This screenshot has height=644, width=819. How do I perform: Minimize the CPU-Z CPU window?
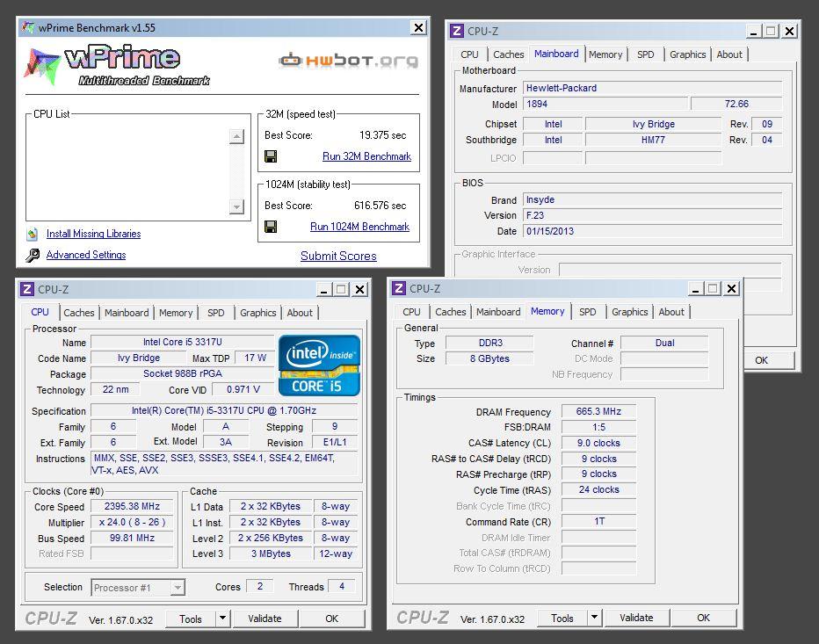coord(324,289)
